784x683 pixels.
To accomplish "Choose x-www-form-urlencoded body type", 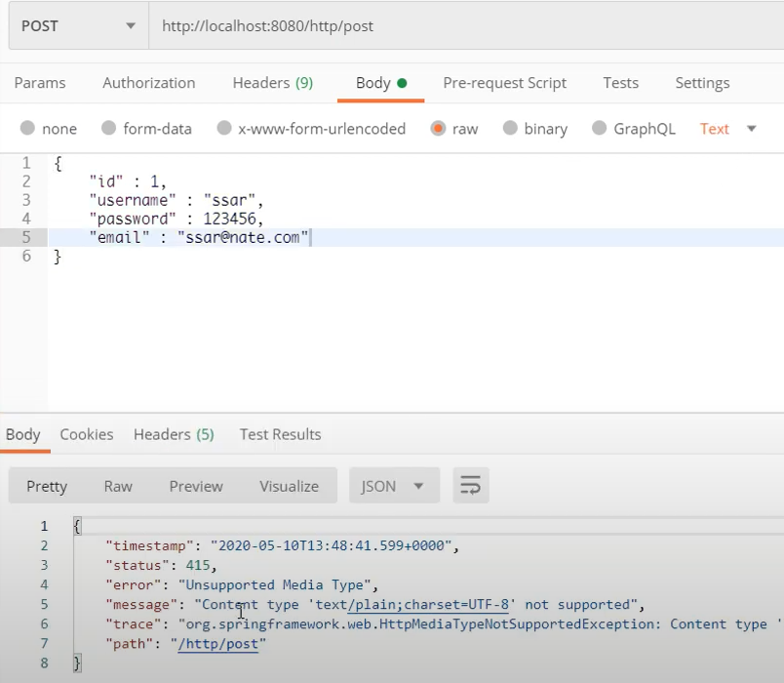I will click(x=311, y=129).
